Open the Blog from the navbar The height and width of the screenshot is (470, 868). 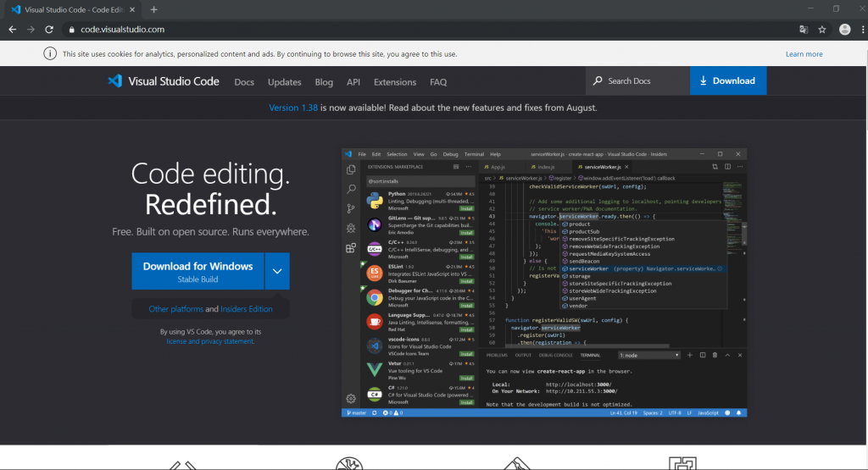pyautogui.click(x=324, y=82)
